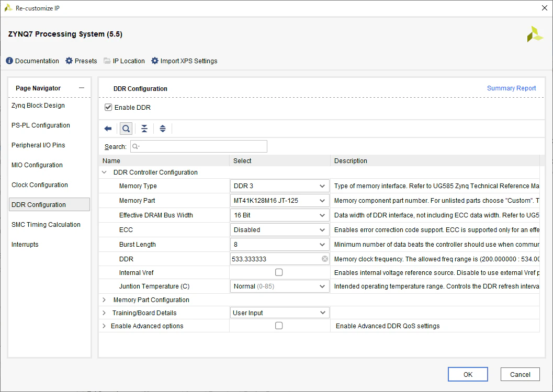Click in the Search input field
This screenshot has height=392, width=553.
point(199,146)
